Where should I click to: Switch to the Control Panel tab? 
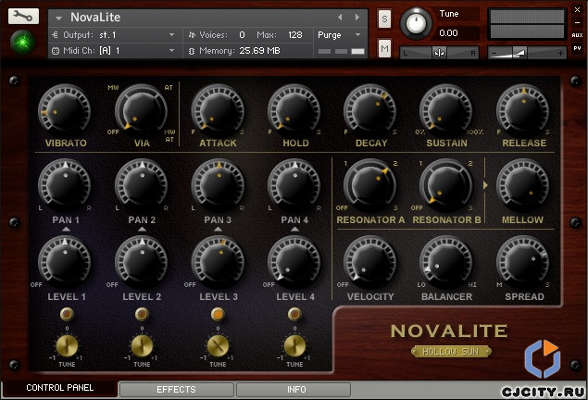[x=60, y=388]
